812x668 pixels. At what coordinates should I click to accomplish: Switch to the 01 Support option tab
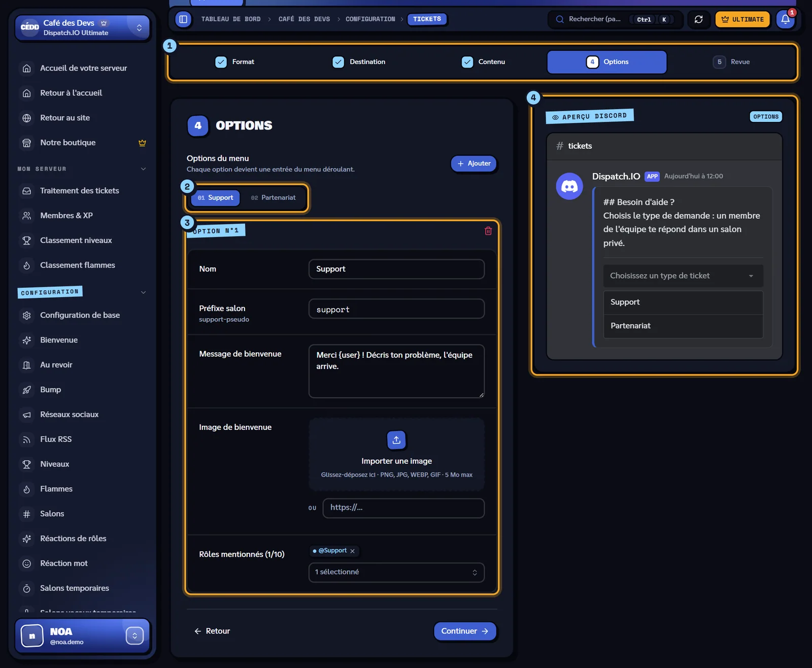pos(215,198)
